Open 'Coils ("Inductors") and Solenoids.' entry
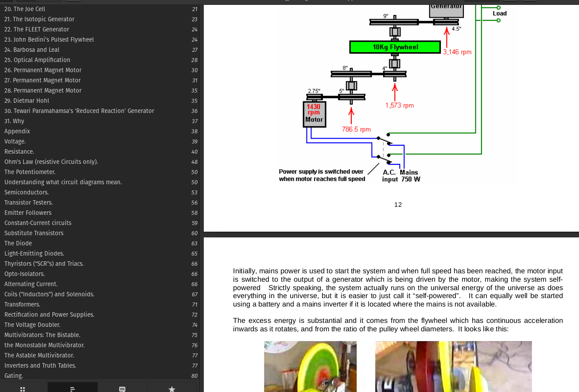 tap(49, 294)
